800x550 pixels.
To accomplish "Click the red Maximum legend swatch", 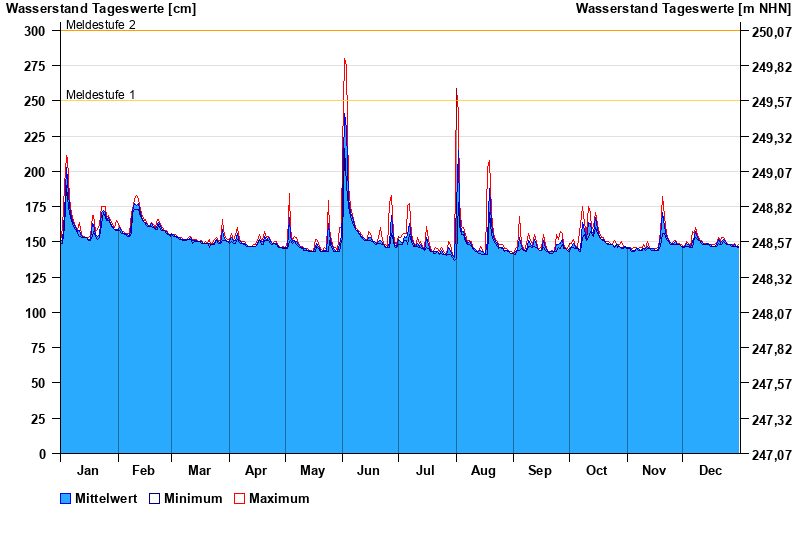I will (x=239, y=498).
